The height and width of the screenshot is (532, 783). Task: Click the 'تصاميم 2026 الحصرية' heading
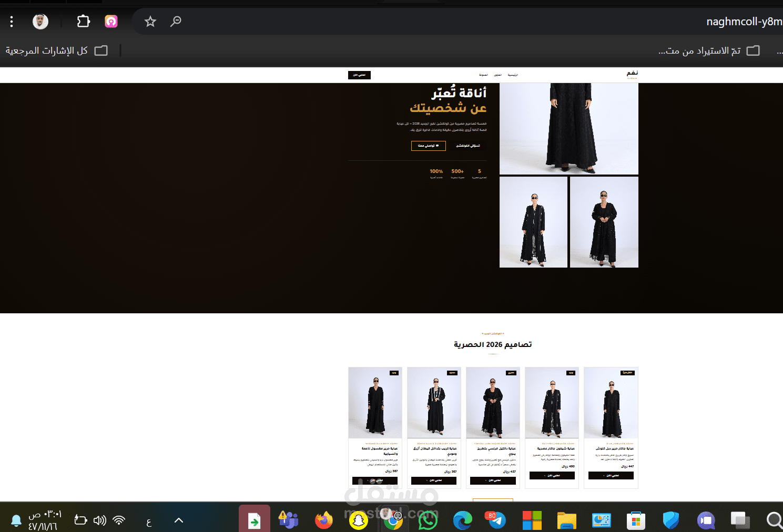point(493,344)
